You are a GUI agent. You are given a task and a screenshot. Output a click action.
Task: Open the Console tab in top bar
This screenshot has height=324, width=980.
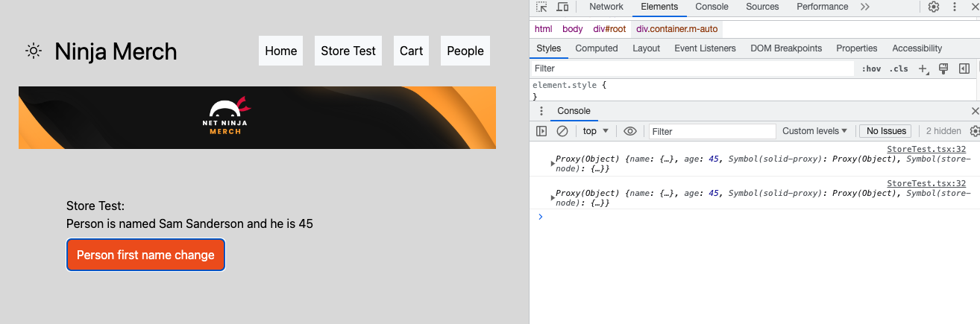(712, 7)
